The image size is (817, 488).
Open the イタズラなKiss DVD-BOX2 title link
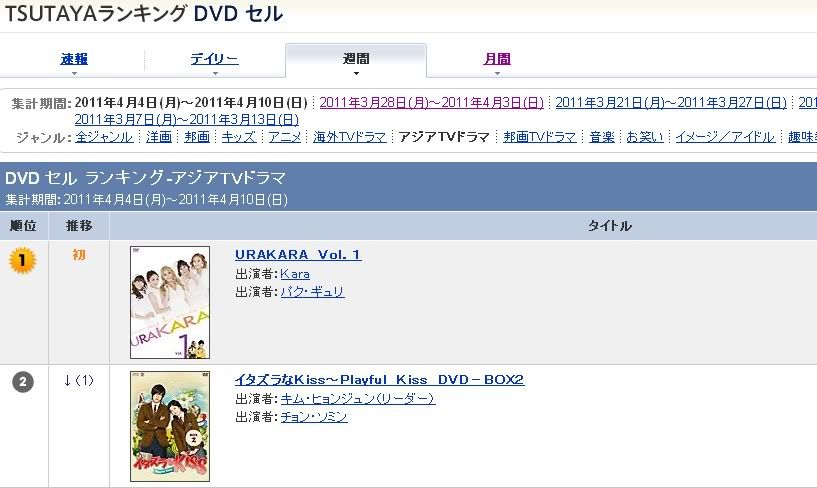[x=379, y=380]
